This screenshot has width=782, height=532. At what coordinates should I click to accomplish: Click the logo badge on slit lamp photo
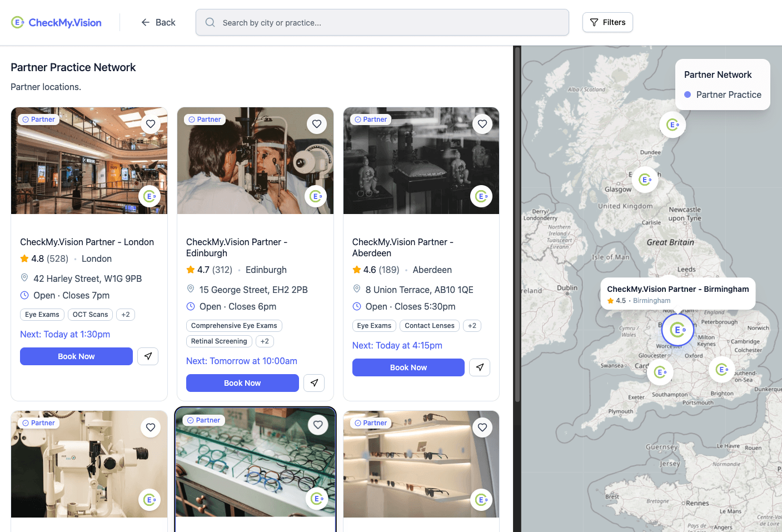click(150, 500)
